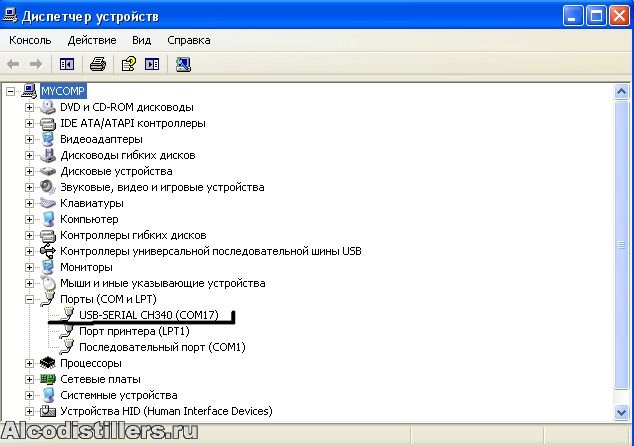The height and width of the screenshot is (446, 634).
Task: Expand IDE ATA/ATAPI контроллеры node
Action: pos(29,123)
